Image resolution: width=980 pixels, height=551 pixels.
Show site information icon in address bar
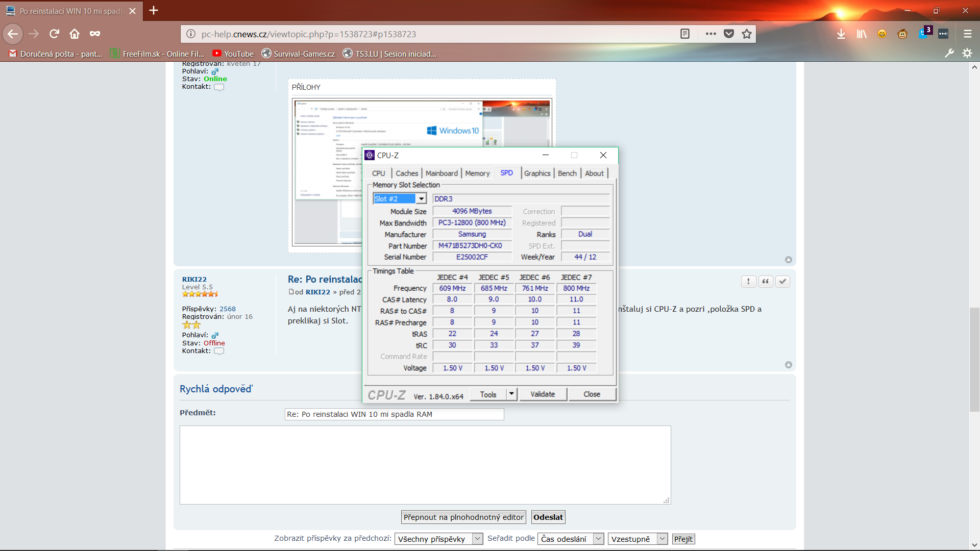(x=190, y=34)
